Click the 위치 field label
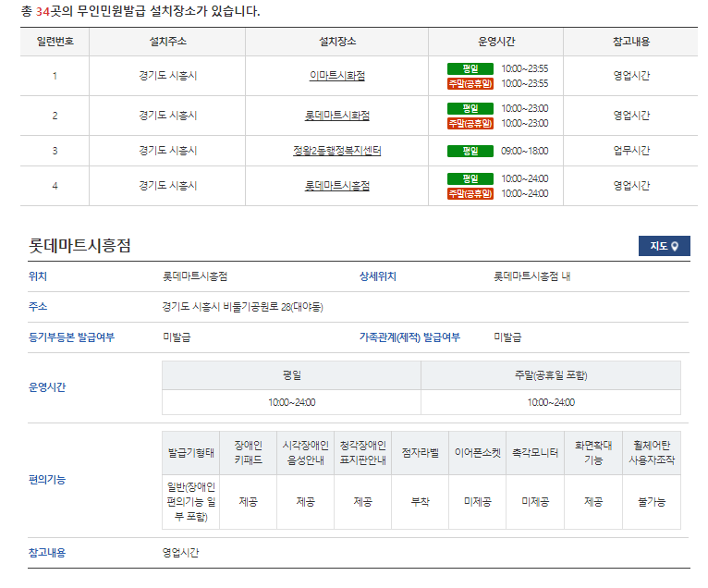This screenshot has height=588, width=708. point(38,276)
